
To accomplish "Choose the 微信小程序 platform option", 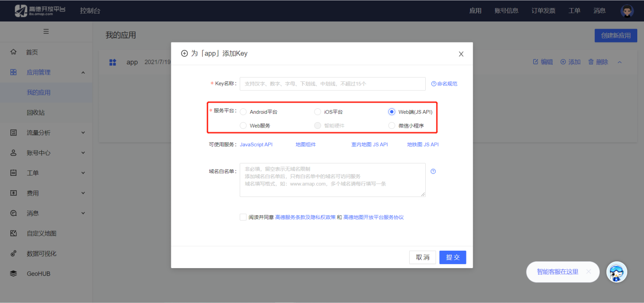I will (392, 126).
